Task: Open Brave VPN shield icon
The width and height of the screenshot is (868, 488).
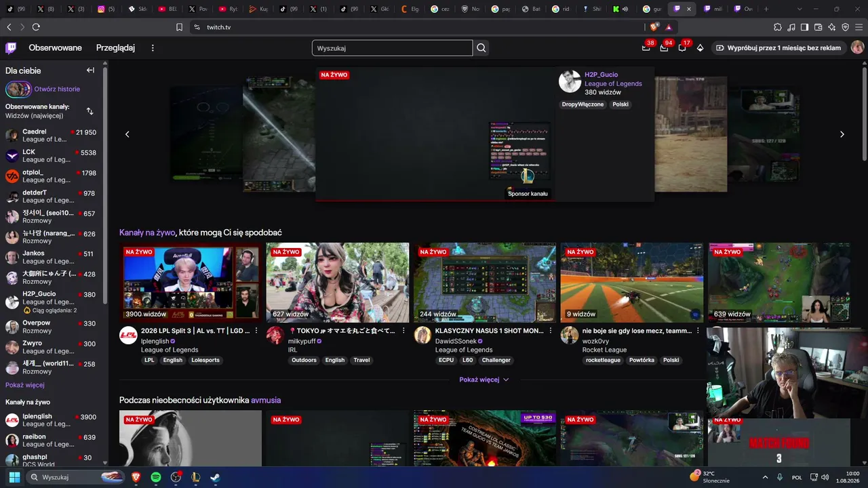Action: (846, 27)
